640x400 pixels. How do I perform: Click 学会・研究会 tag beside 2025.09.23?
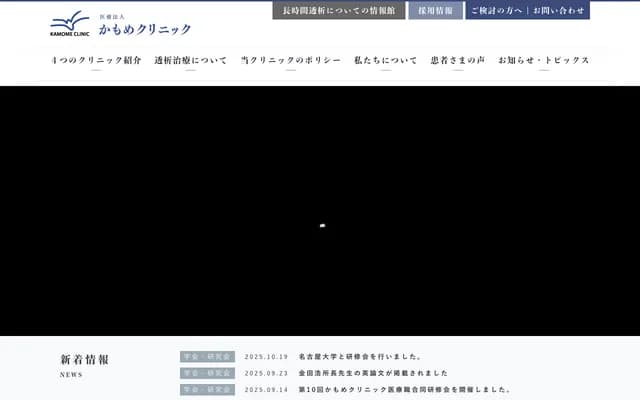[207, 373]
